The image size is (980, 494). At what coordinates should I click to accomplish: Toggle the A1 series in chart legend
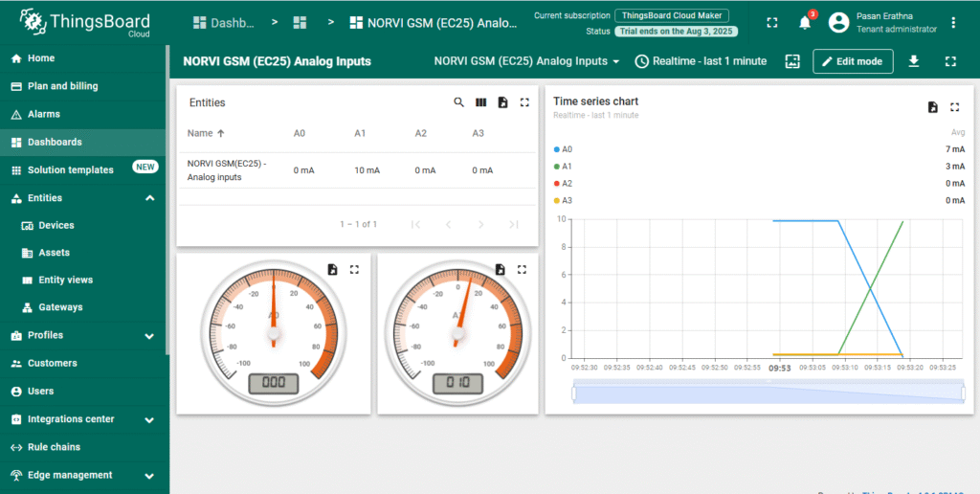[x=563, y=167]
